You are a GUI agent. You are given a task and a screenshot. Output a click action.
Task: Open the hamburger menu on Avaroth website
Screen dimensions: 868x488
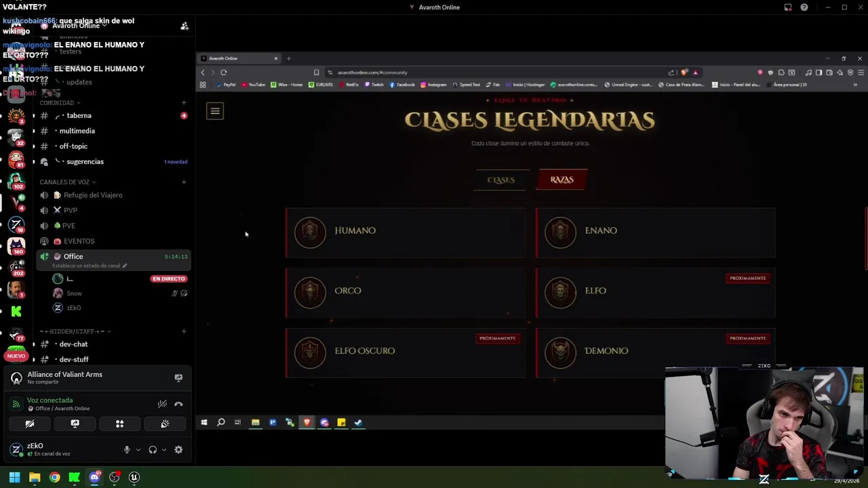click(x=215, y=111)
